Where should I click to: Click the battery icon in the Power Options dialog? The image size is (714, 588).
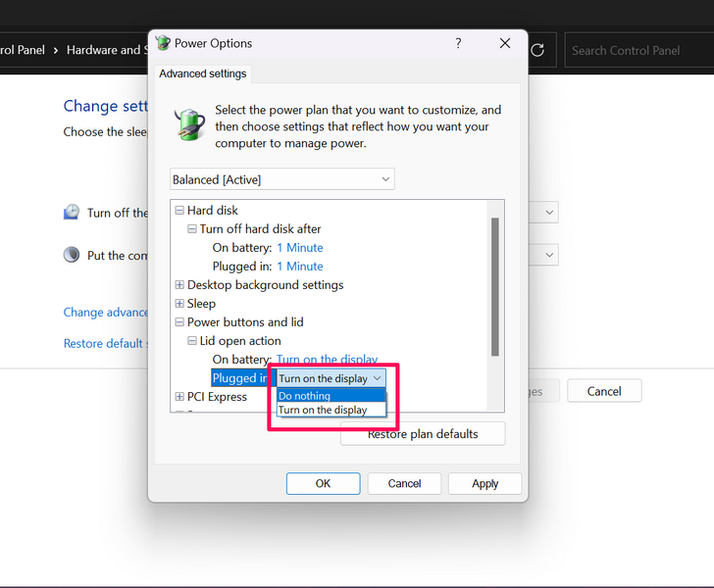[189, 124]
